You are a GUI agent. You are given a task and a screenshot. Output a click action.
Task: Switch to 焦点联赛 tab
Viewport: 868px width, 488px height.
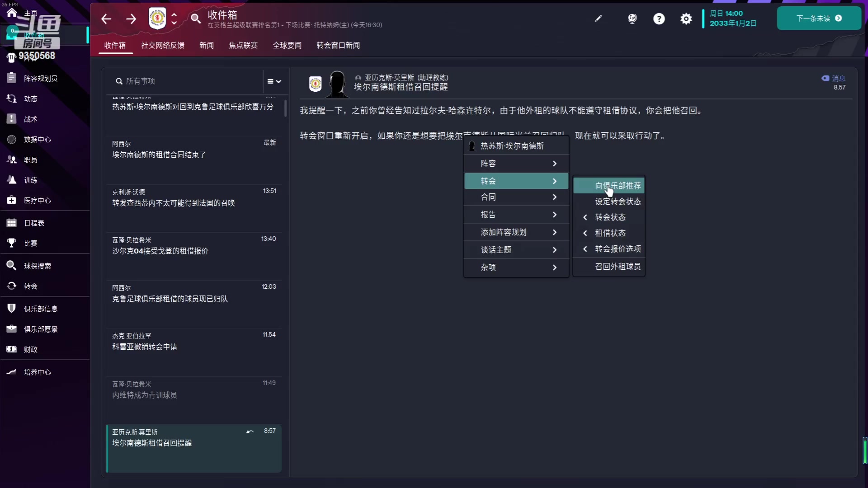pyautogui.click(x=243, y=45)
